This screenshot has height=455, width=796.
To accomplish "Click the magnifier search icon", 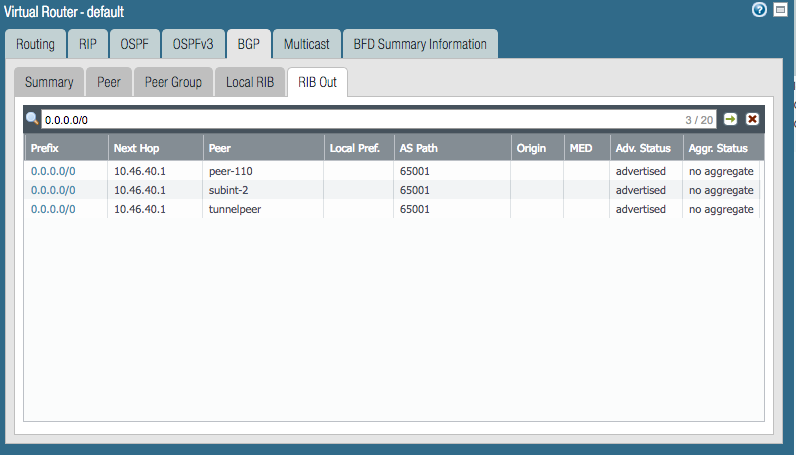I will [32, 119].
